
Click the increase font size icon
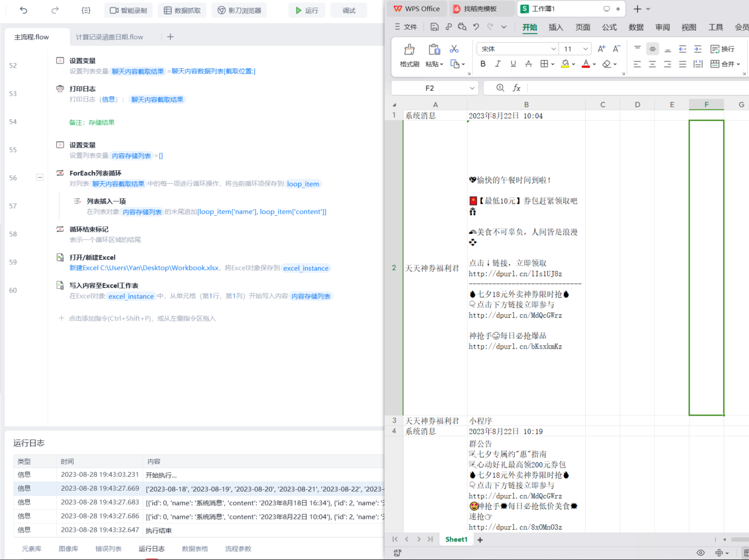[x=601, y=49]
